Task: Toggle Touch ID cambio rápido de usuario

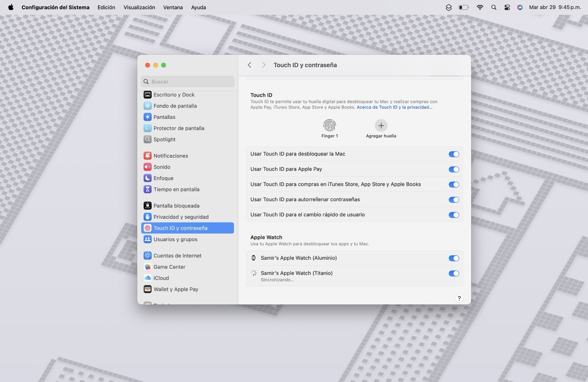Action: point(454,215)
